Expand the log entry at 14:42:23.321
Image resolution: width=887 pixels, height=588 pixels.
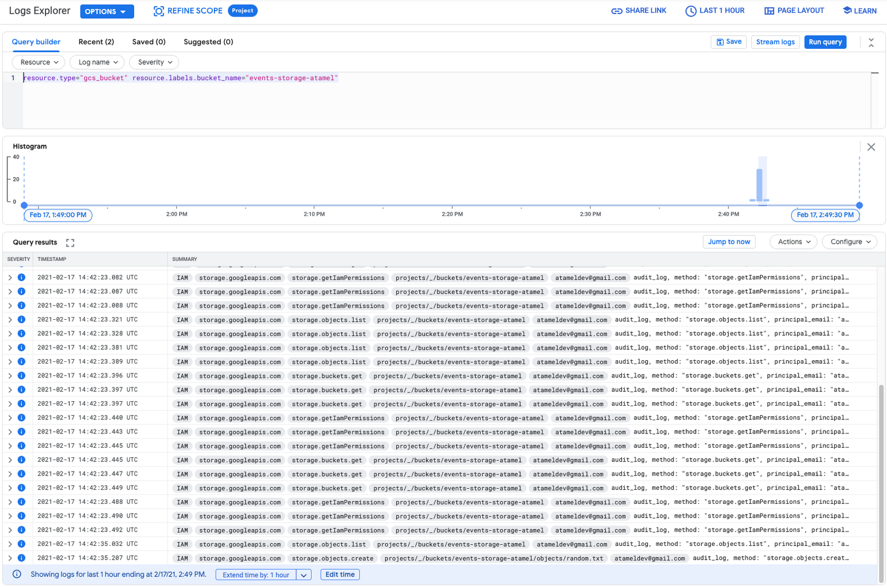(x=9, y=320)
